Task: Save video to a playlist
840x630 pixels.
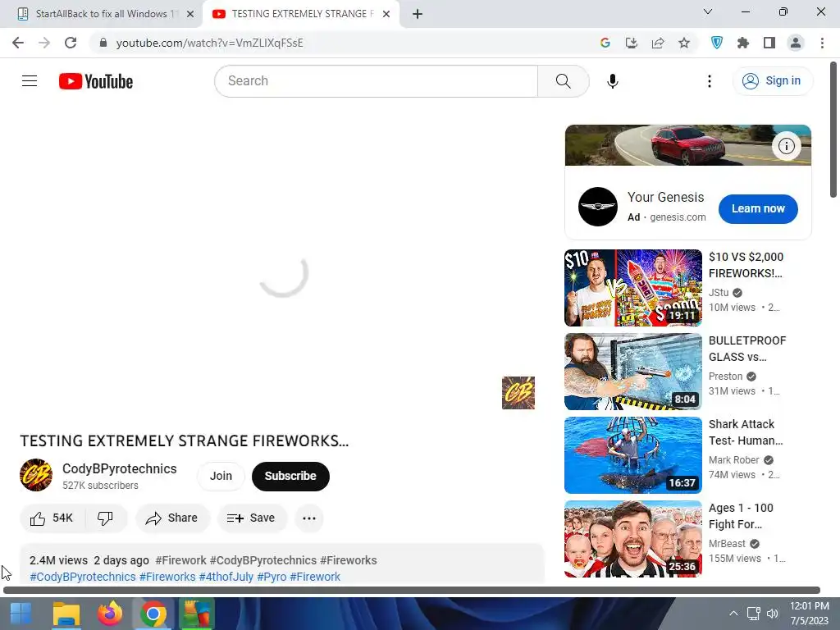Action: [252, 518]
